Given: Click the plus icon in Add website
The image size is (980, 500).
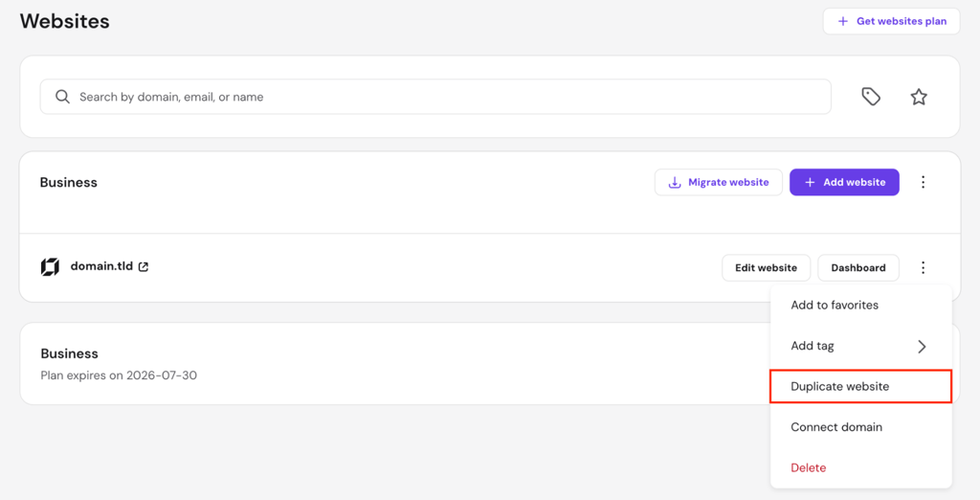Looking at the screenshot, I should [810, 182].
